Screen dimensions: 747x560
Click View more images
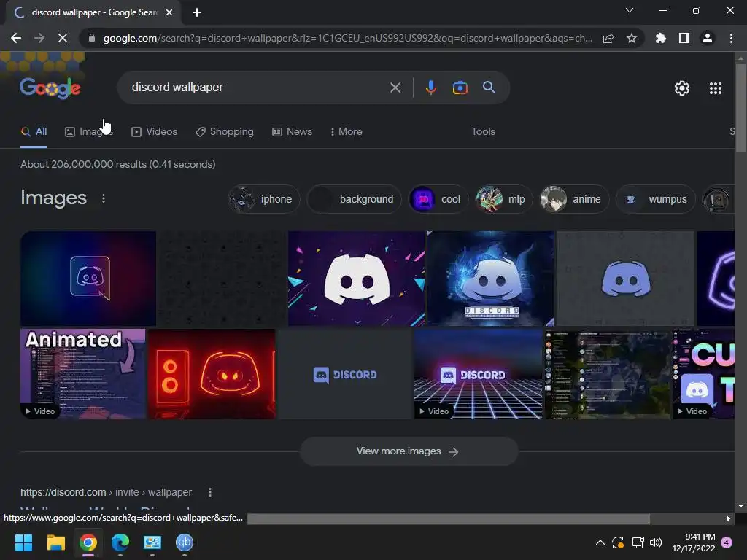pyautogui.click(x=409, y=451)
